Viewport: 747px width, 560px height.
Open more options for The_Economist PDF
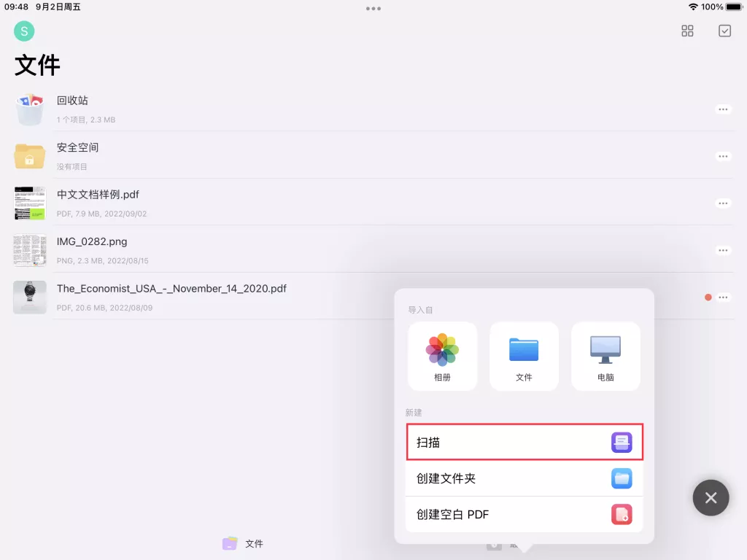point(723,297)
